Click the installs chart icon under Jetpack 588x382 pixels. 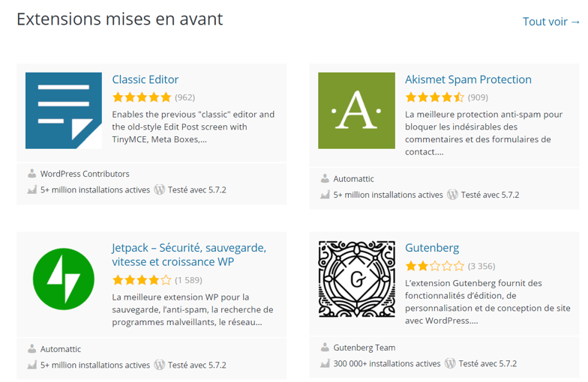[x=31, y=365]
